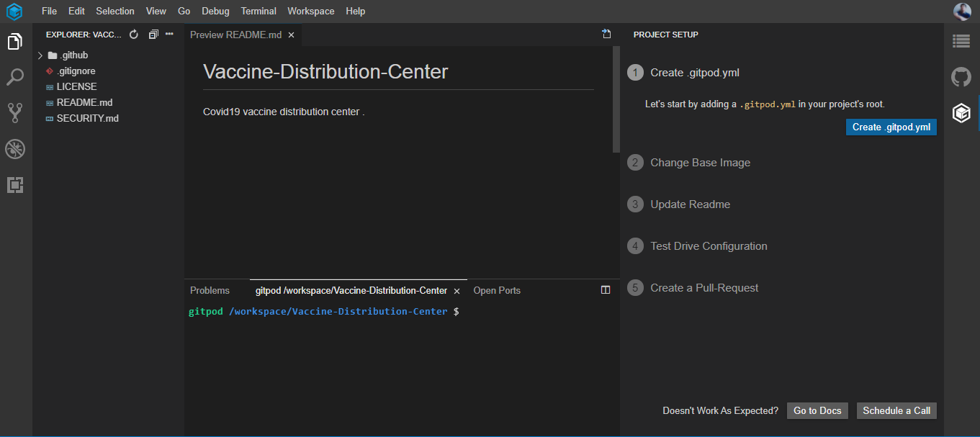Refresh the Explorer file tree
Image resolution: width=980 pixels, height=437 pixels.
133,35
